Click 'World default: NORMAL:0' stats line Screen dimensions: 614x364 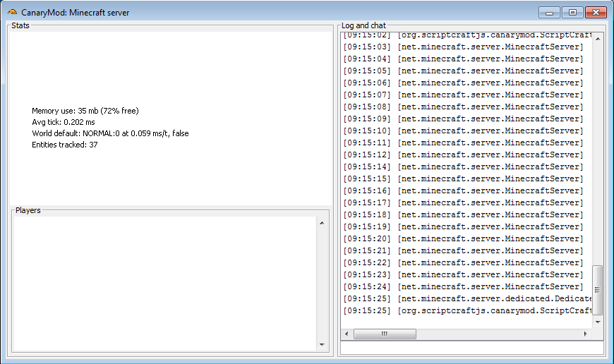110,133
